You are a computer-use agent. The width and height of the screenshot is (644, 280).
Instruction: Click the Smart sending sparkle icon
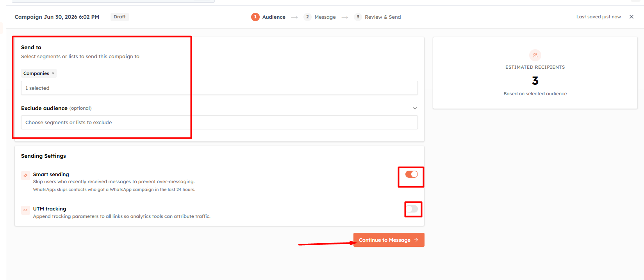[25, 175]
